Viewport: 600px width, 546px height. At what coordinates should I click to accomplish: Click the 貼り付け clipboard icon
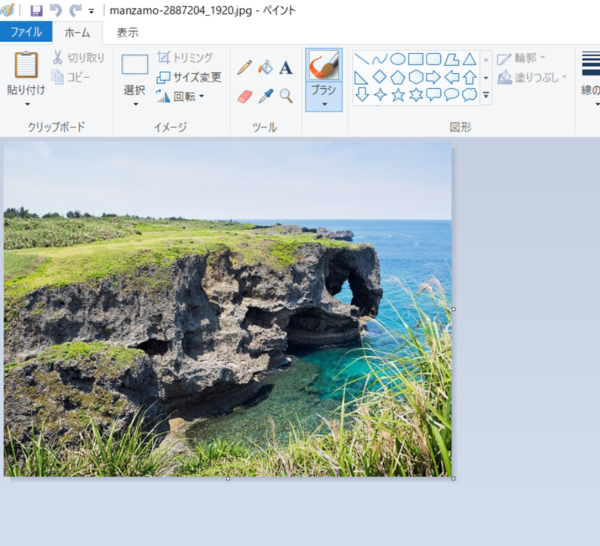26,65
